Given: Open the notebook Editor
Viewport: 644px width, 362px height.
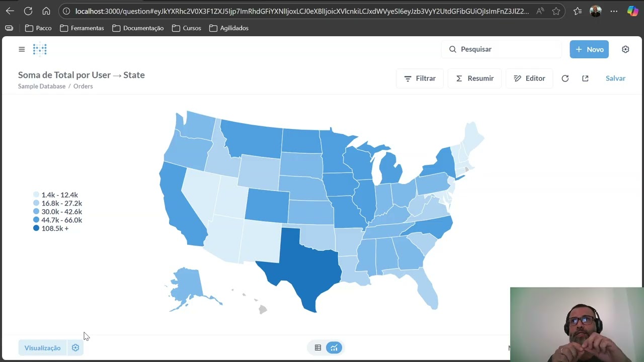Looking at the screenshot, I should click(529, 78).
